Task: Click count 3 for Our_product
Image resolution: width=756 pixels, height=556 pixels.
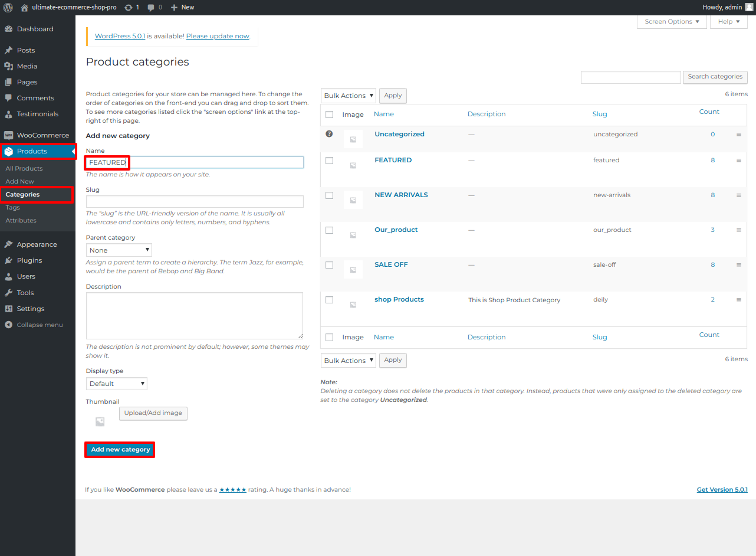Action: 712,230
